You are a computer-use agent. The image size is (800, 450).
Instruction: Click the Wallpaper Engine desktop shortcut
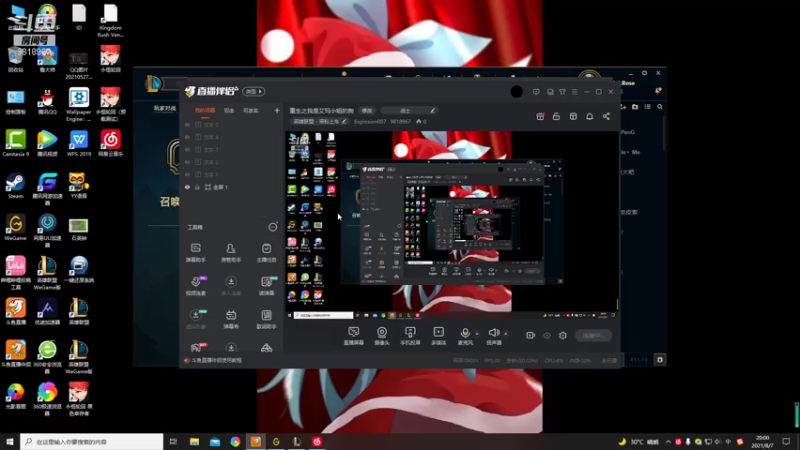tap(79, 104)
